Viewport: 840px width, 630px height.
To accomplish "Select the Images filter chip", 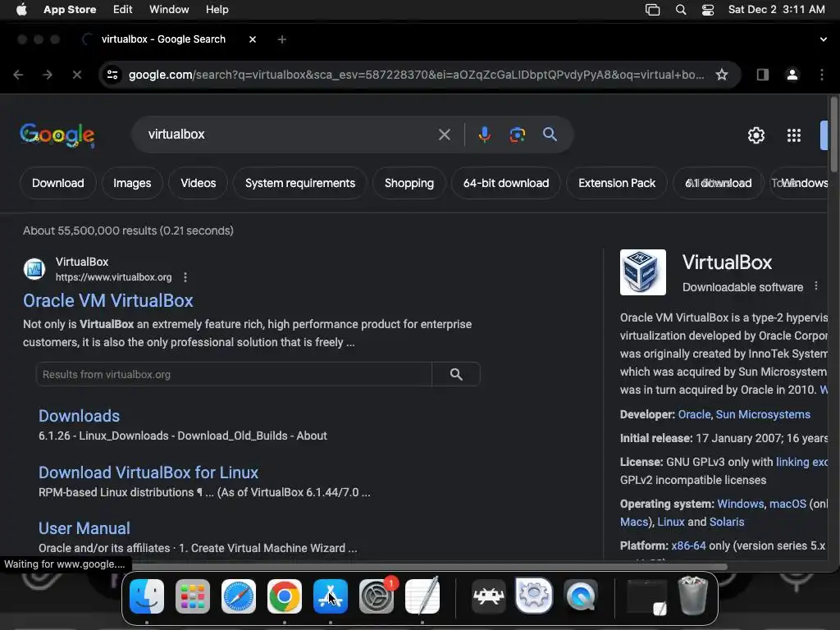I will click(132, 183).
